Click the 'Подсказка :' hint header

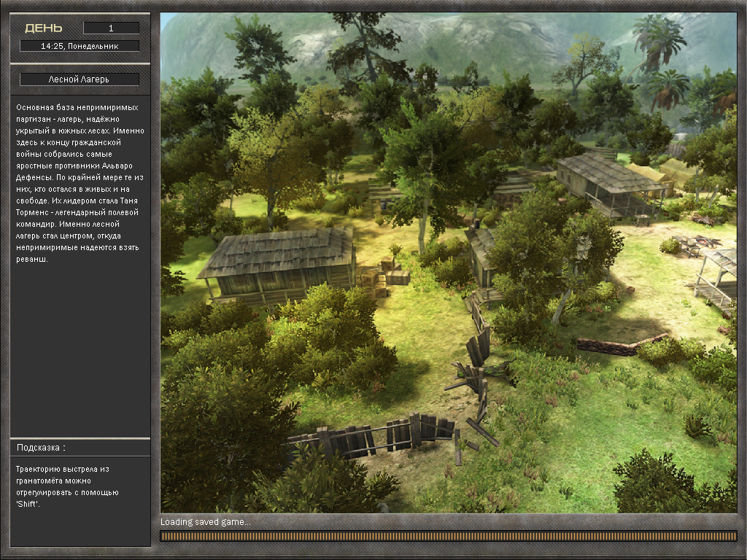[41, 448]
